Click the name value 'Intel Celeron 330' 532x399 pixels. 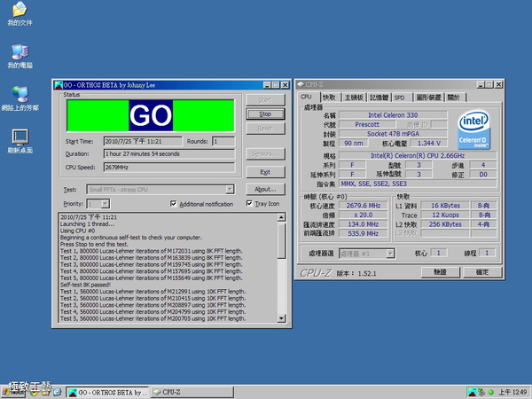[x=393, y=115]
